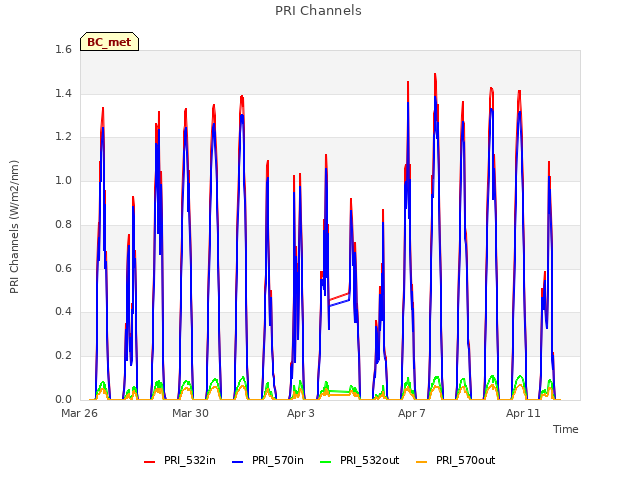The height and width of the screenshot is (480, 640).
Task: Click the red PRI_532in legend swatch
Action: point(149,462)
